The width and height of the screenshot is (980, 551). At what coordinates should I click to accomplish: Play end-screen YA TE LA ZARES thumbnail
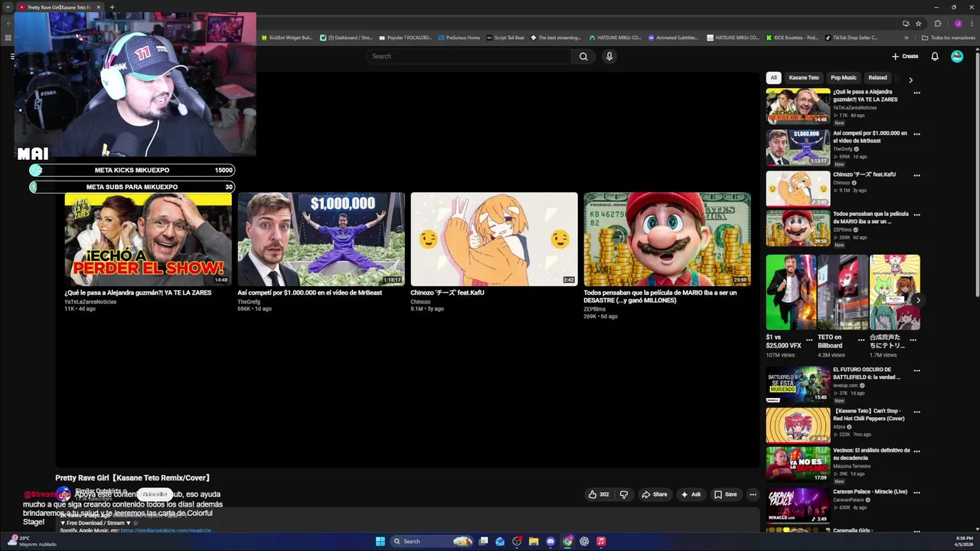point(148,239)
